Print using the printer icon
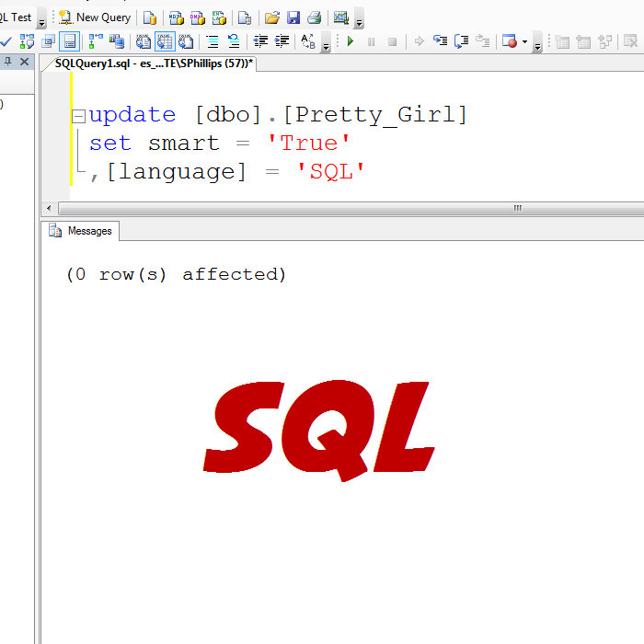 pos(315,17)
